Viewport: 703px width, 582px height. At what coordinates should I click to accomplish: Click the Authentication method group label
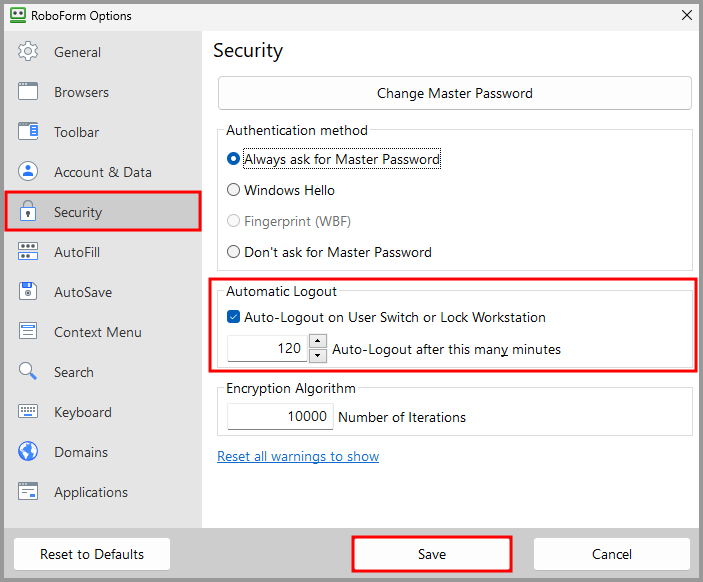(x=297, y=130)
